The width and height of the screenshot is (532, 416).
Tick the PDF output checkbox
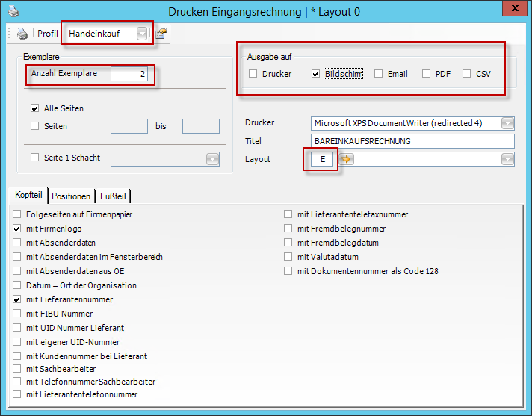pos(426,74)
